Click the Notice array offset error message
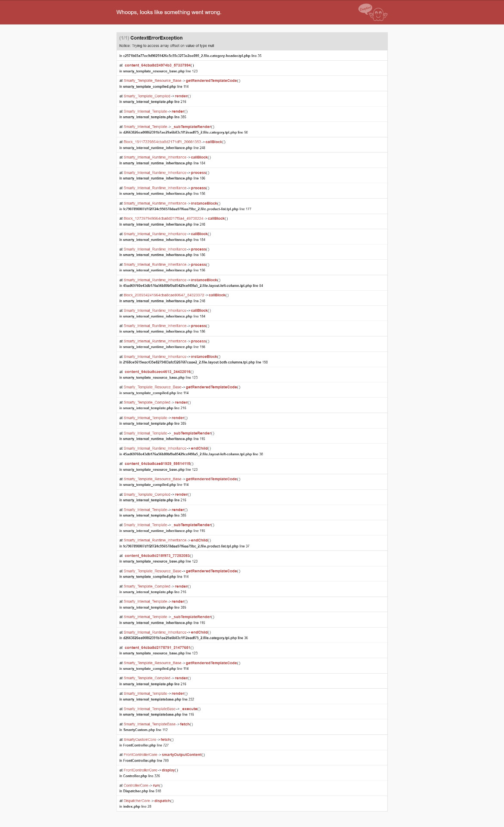 pyautogui.click(x=167, y=46)
